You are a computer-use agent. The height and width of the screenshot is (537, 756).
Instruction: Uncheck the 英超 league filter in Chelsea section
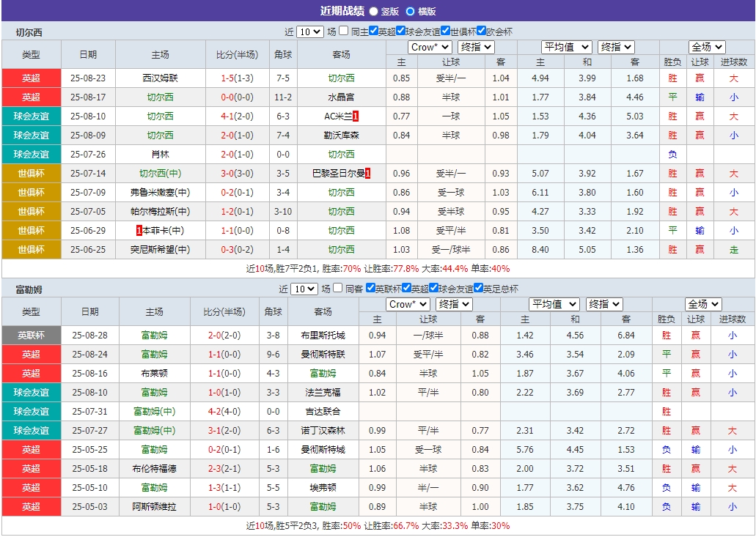click(x=374, y=30)
